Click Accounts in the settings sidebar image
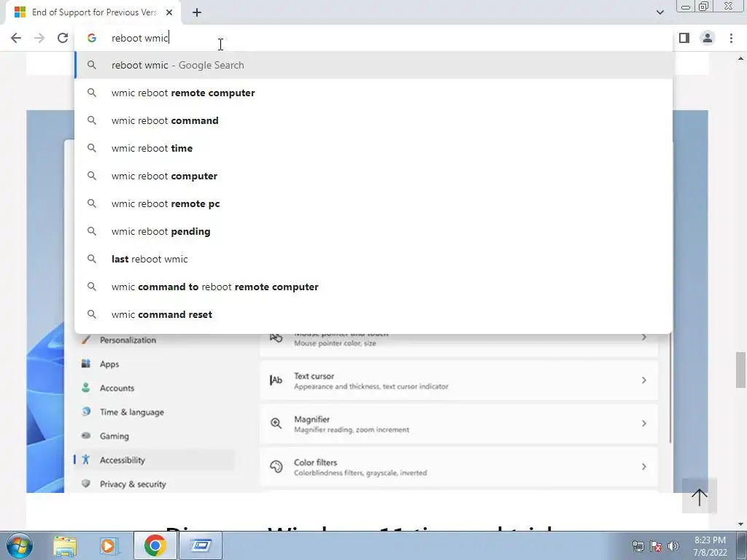 (x=117, y=388)
